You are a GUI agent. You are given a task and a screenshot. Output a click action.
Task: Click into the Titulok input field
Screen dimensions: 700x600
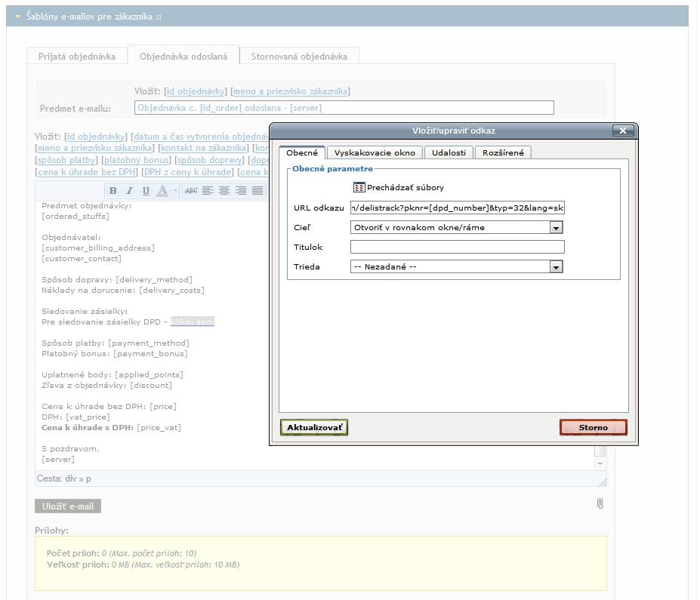[457, 247]
